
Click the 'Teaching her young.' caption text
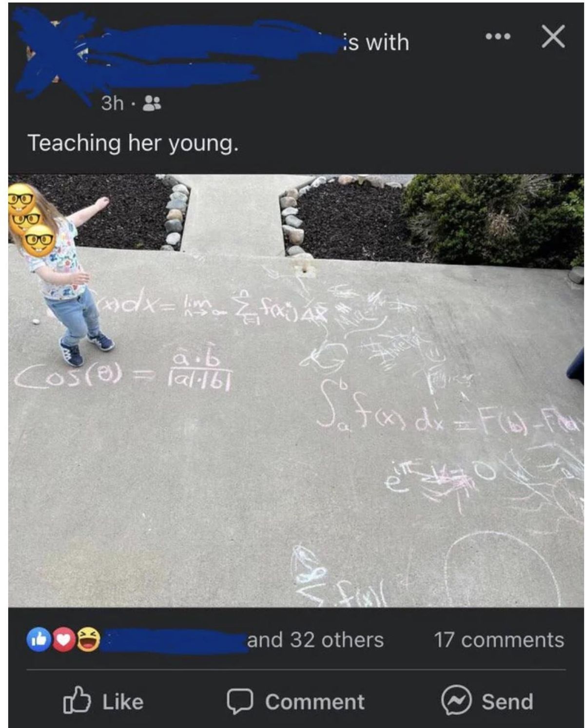pyautogui.click(x=133, y=143)
